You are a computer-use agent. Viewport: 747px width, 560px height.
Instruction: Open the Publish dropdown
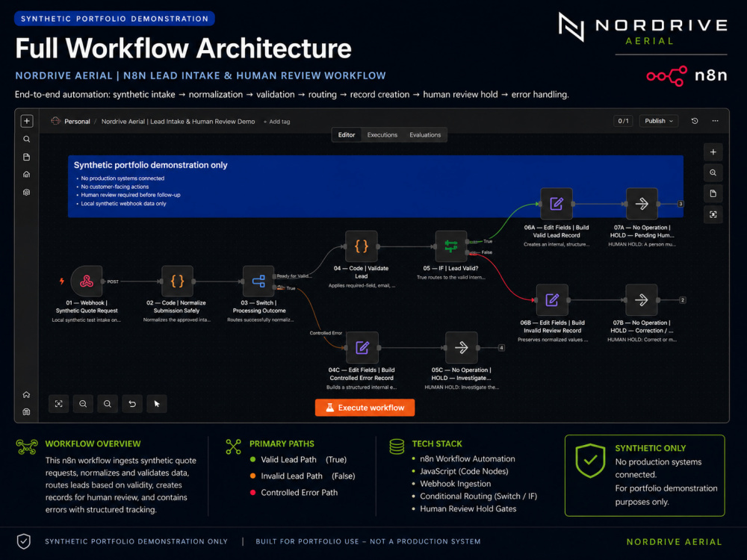click(x=659, y=121)
